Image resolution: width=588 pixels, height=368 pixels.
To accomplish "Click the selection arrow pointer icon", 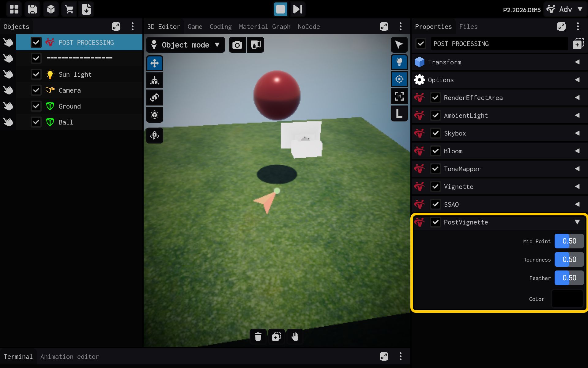I will (x=399, y=45).
